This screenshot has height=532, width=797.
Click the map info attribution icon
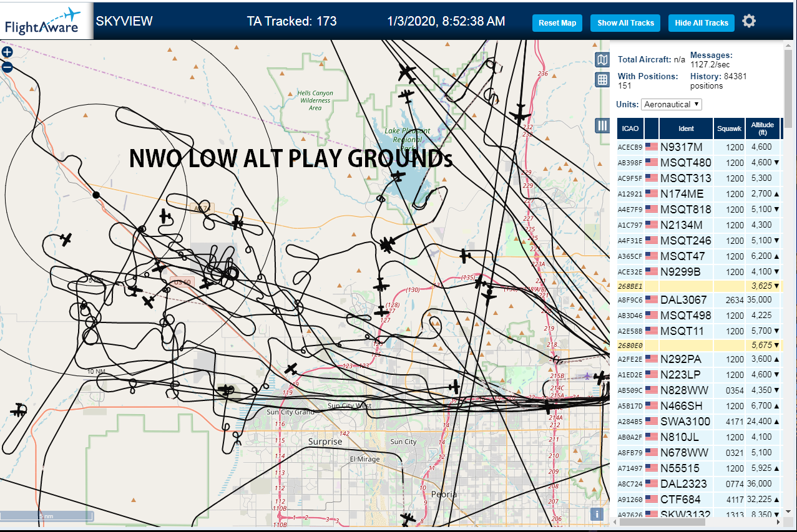pyautogui.click(x=597, y=514)
